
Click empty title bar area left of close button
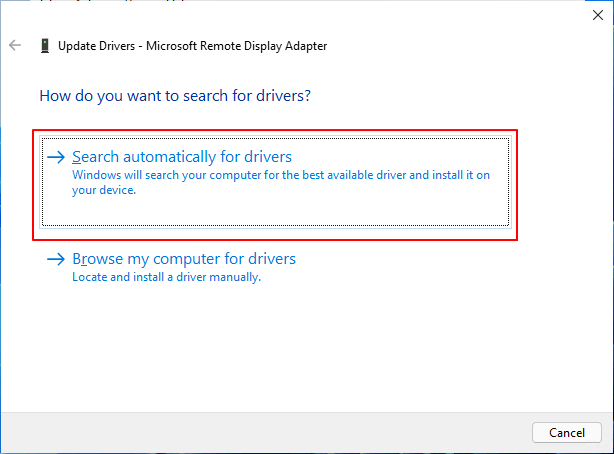tap(400, 14)
